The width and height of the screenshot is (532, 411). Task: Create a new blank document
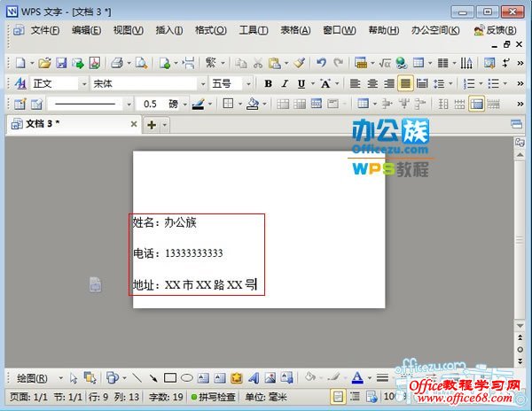point(20,63)
